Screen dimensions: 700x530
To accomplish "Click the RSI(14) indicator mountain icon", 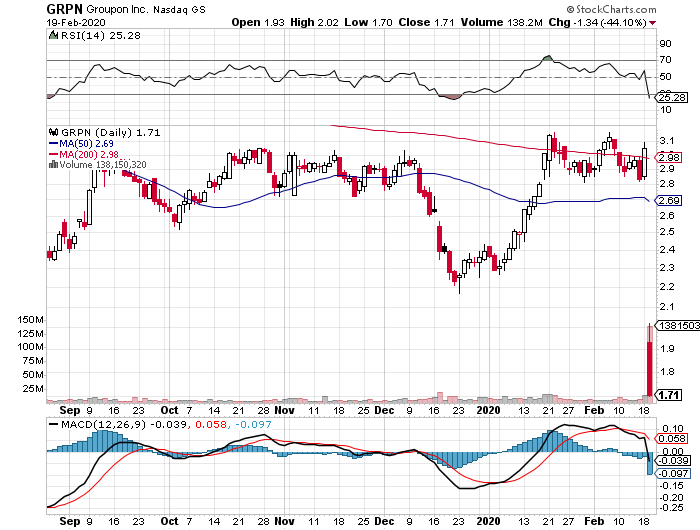I will [x=53, y=35].
